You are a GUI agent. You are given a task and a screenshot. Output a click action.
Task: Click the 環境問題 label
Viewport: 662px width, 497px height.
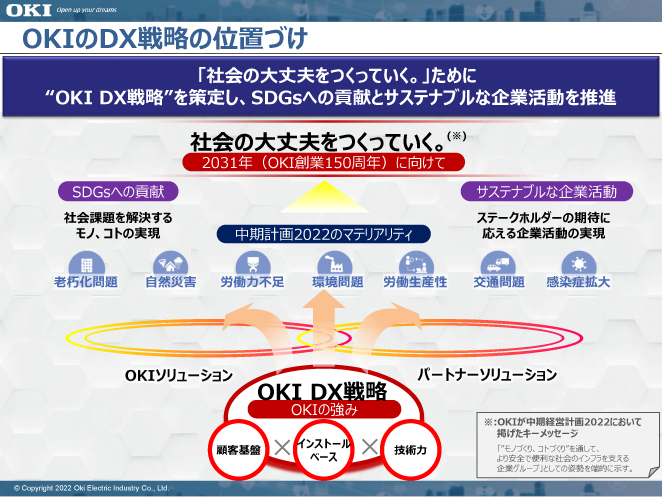click(x=338, y=282)
